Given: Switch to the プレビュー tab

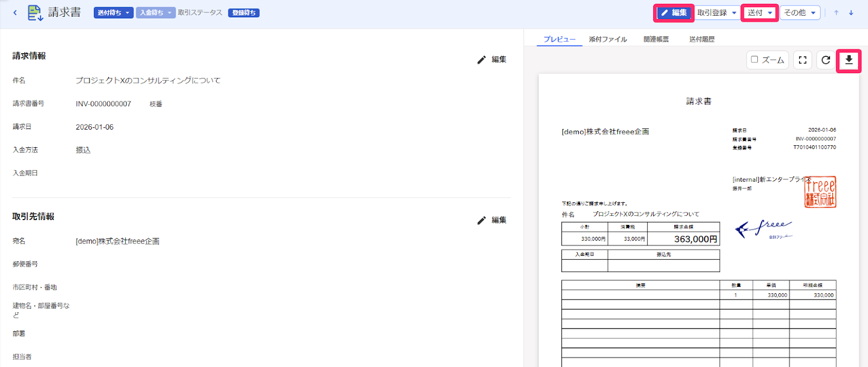Looking at the screenshot, I should tap(559, 39).
